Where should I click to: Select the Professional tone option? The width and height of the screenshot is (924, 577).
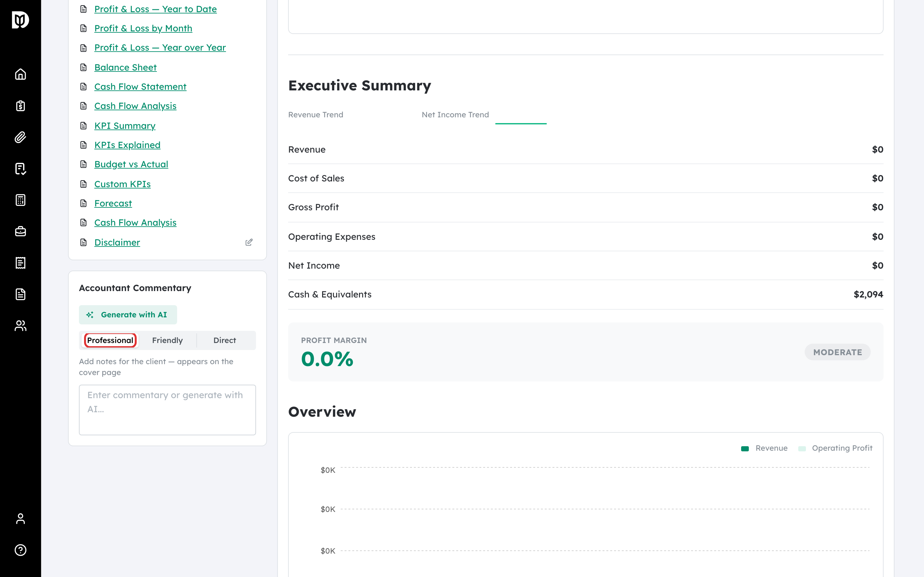(110, 340)
